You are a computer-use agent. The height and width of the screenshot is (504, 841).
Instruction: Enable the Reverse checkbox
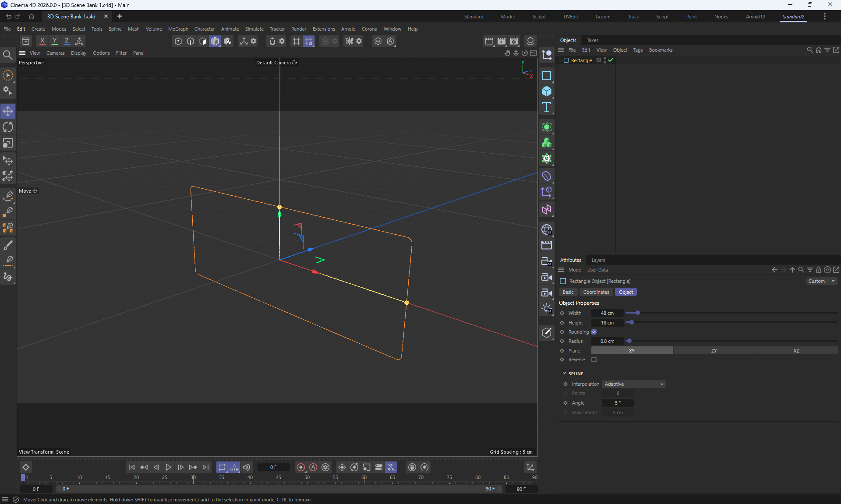click(594, 359)
